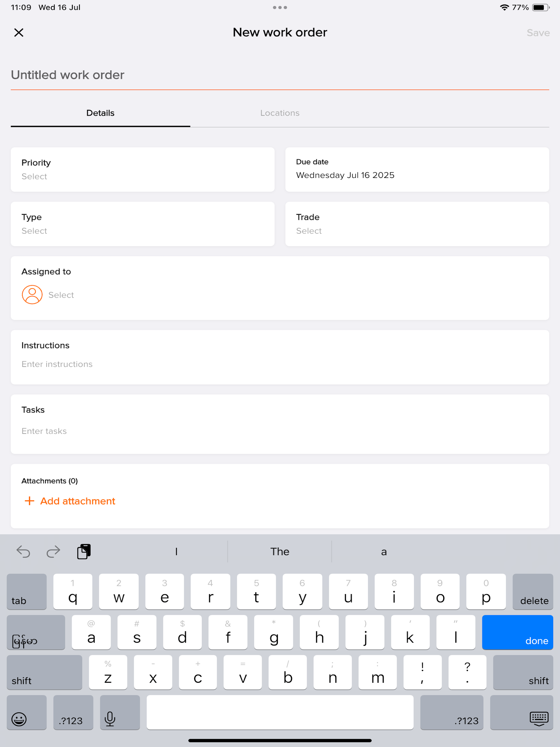Tap the p key
560x747 pixels.
click(486, 591)
